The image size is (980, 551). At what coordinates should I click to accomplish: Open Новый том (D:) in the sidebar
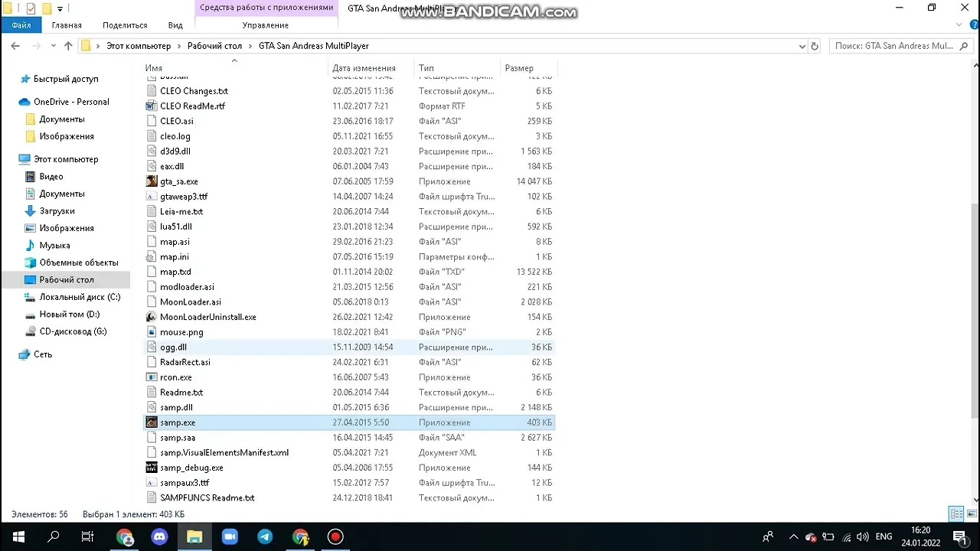70,315
